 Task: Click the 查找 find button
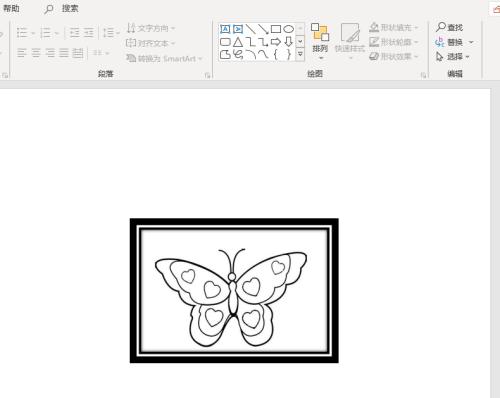click(449, 27)
